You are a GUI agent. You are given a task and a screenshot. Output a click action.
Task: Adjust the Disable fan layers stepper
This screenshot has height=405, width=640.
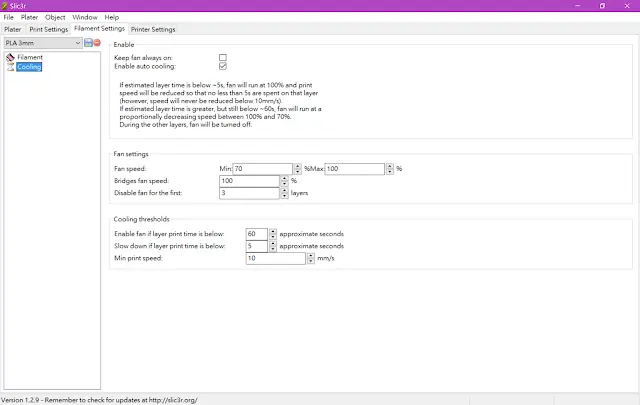point(284,193)
